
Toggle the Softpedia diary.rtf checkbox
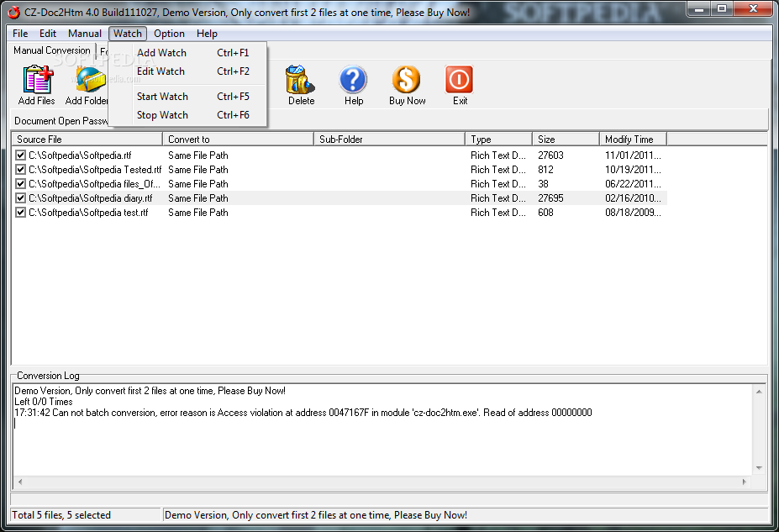pos(20,198)
